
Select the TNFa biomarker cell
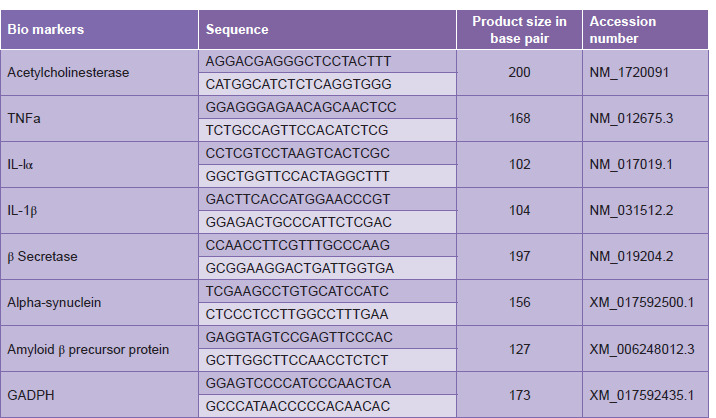26,118
